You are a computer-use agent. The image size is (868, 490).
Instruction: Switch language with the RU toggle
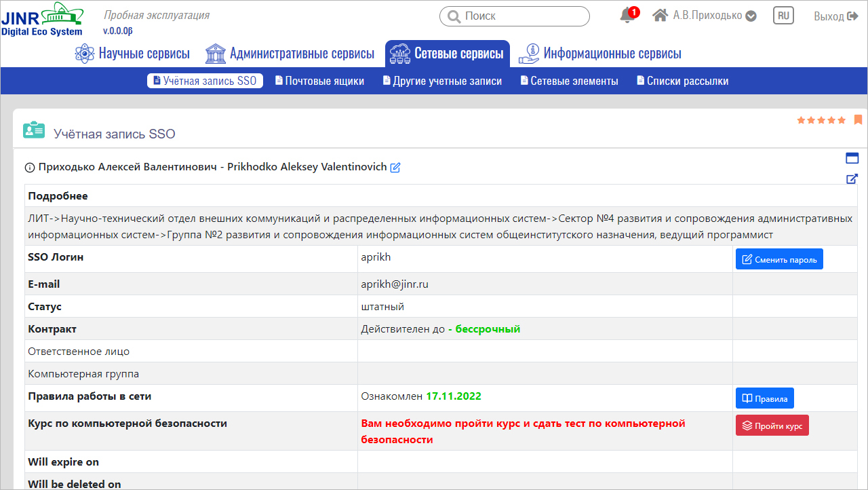point(783,16)
